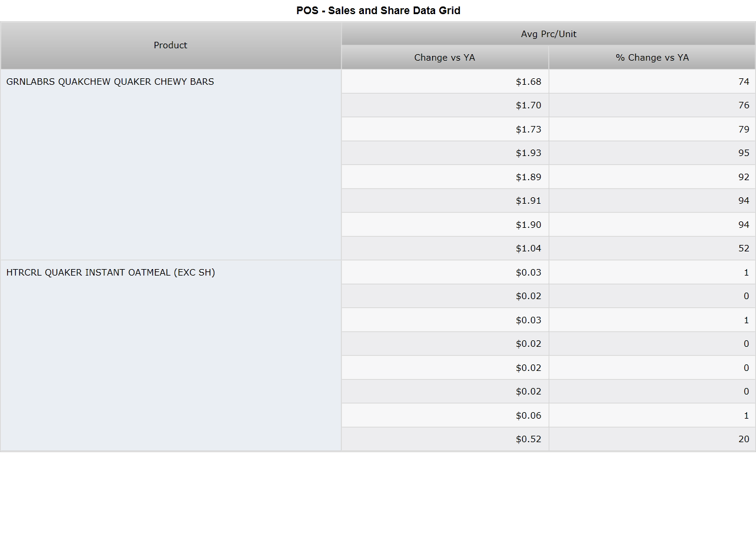Pick the $1.04 cell

coord(445,248)
